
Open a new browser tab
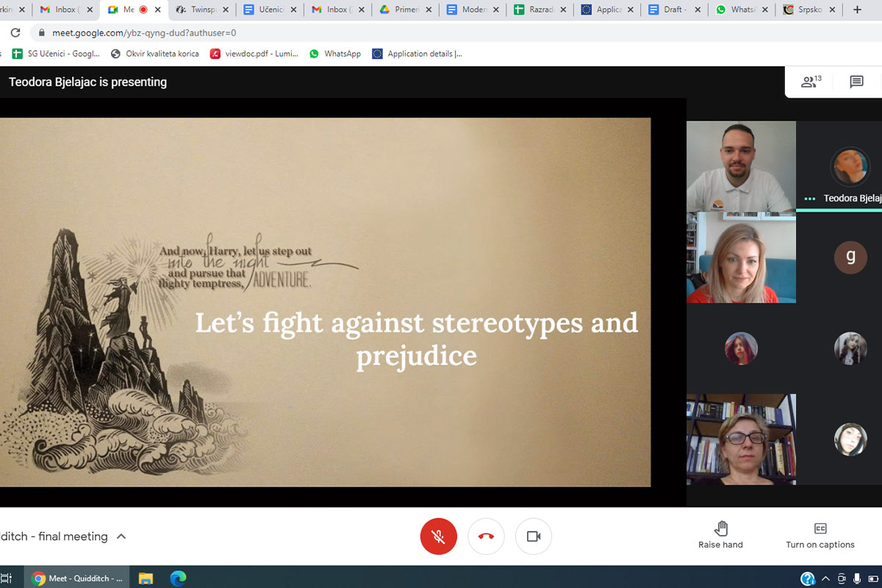(857, 10)
